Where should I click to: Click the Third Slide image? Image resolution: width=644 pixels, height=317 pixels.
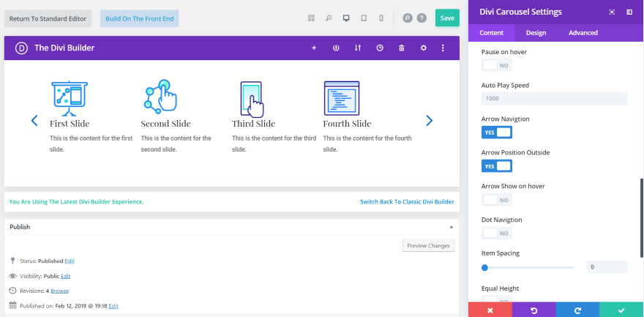[252, 99]
